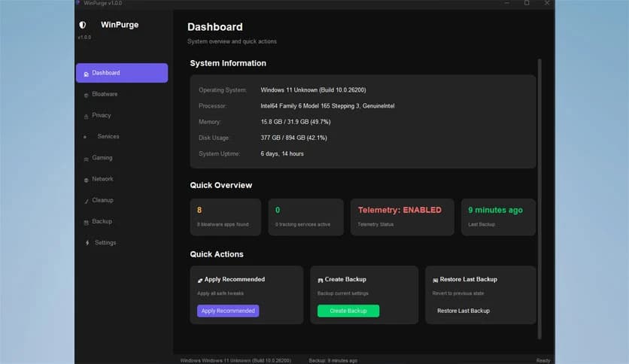Open the Cleanup section

click(x=122, y=201)
